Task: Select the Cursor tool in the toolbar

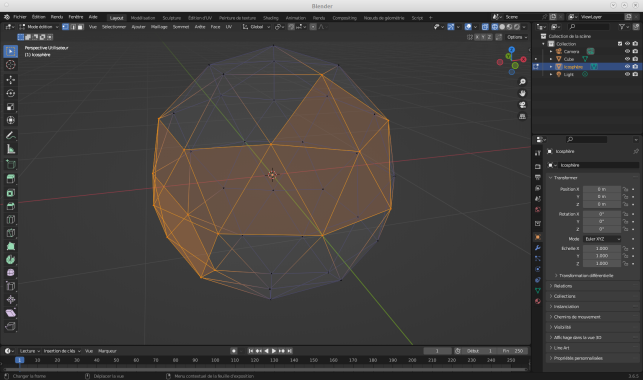Action: pos(11,65)
